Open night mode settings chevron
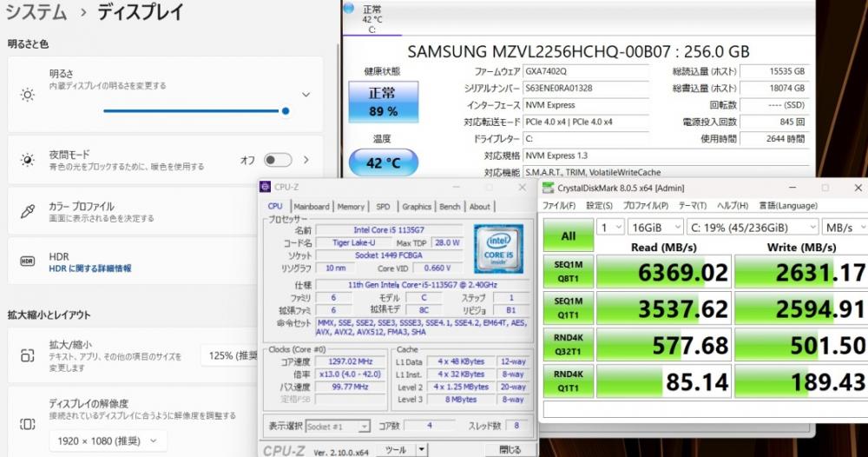Screen dimensions: 868x457 (x=306, y=160)
